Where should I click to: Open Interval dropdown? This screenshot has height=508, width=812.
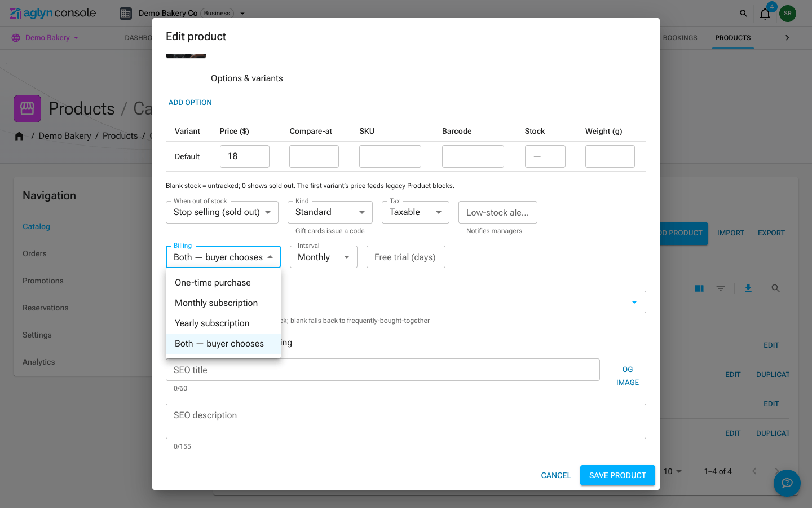[x=324, y=257]
